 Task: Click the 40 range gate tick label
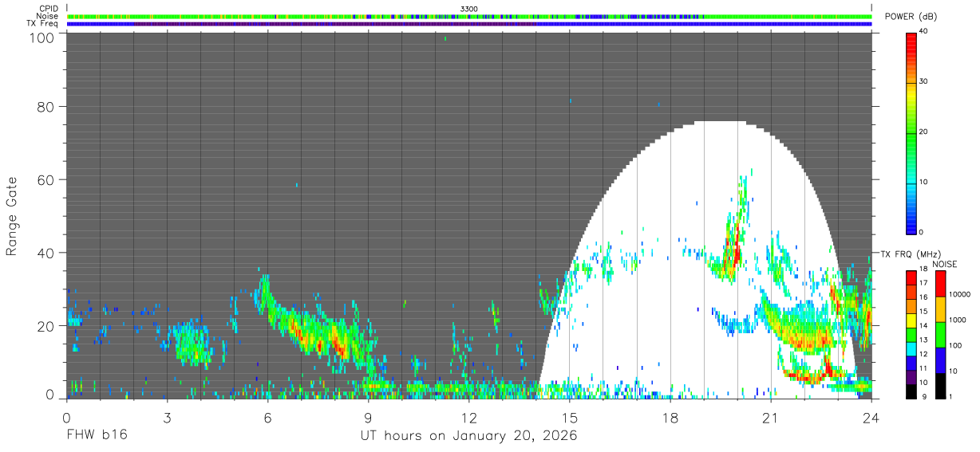(45, 253)
